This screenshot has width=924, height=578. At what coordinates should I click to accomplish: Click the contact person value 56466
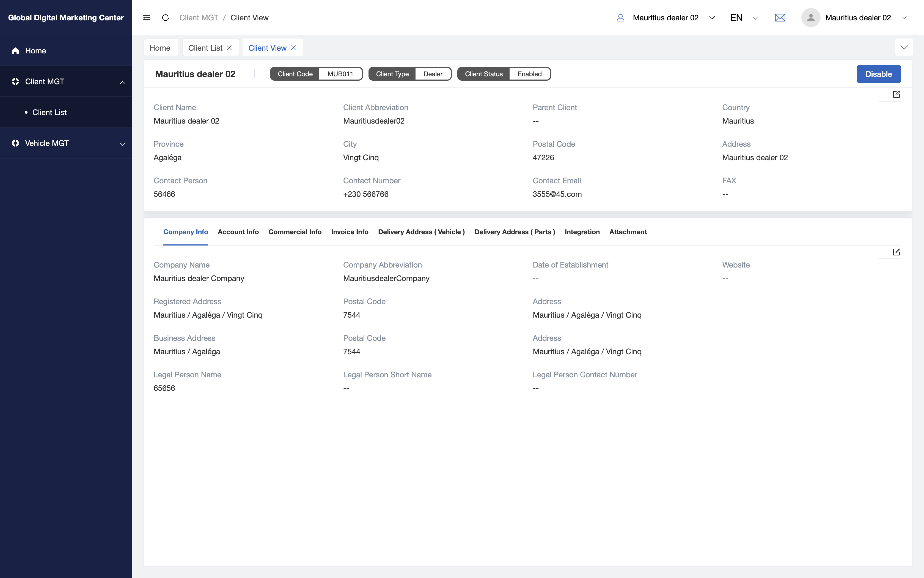pos(164,194)
